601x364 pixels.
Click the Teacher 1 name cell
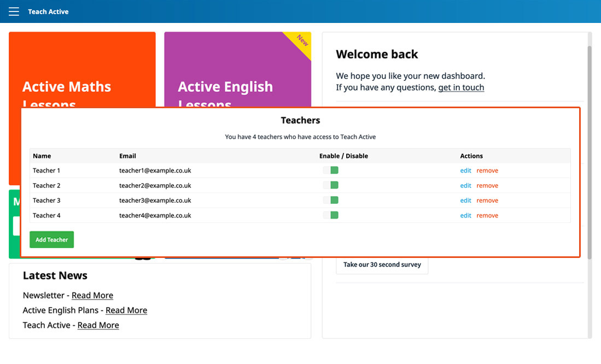pos(46,171)
